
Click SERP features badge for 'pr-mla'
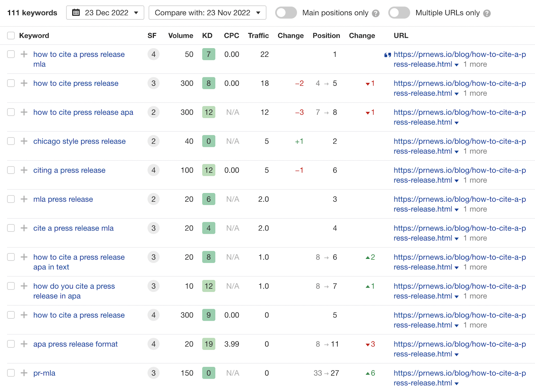tap(153, 373)
